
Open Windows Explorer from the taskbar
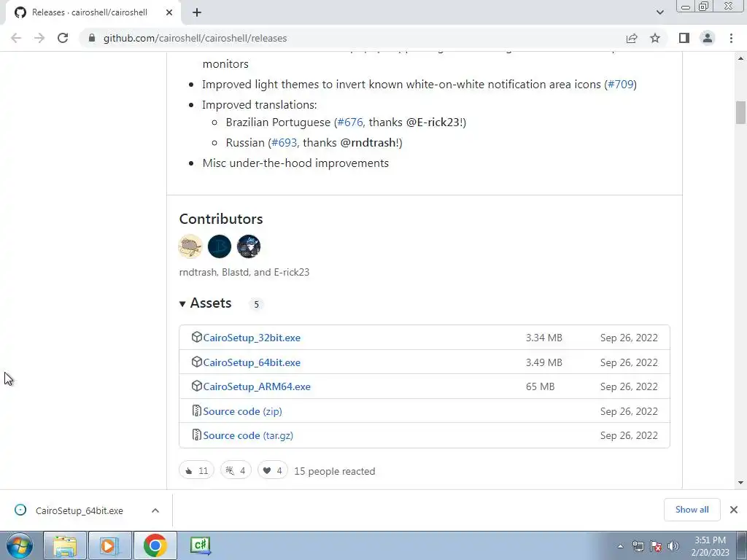tap(65, 545)
